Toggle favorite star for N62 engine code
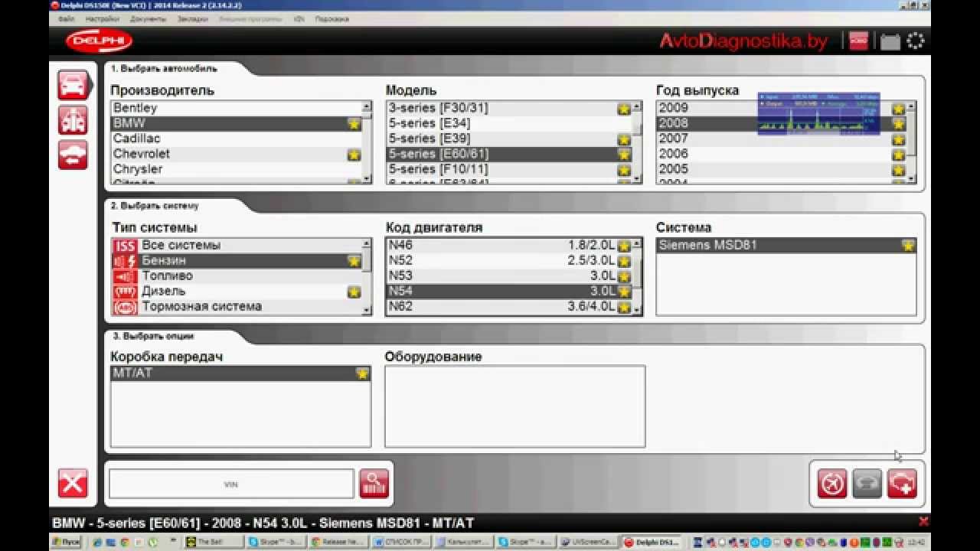Screen dimensions: 980x551 tap(624, 307)
